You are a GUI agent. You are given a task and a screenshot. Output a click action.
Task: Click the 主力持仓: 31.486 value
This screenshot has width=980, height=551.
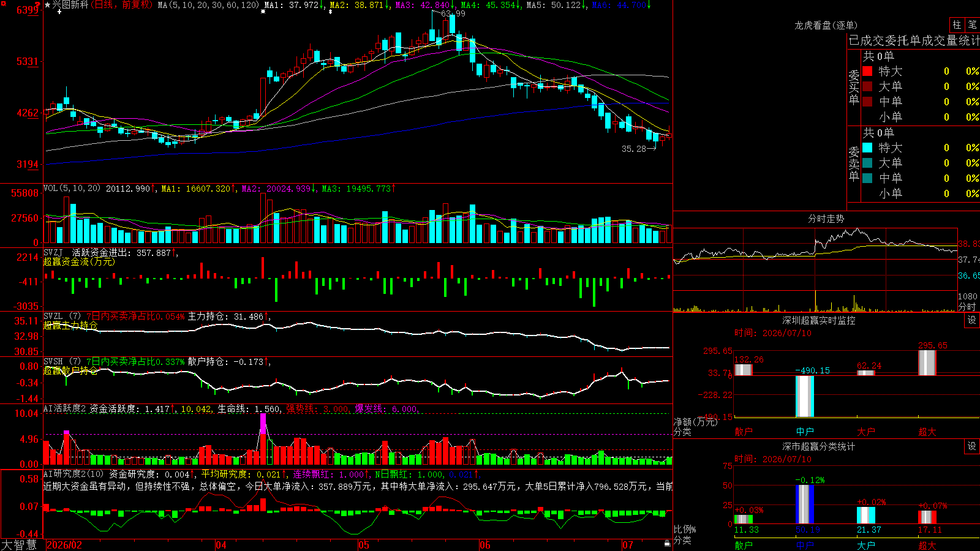pos(225,317)
